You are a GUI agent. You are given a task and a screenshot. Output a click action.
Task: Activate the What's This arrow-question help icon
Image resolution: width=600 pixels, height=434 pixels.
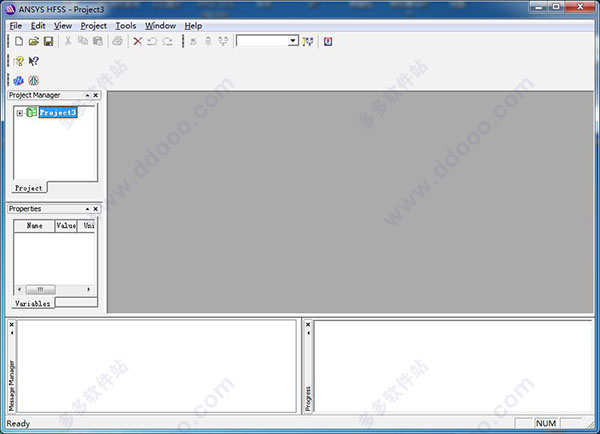click(34, 61)
